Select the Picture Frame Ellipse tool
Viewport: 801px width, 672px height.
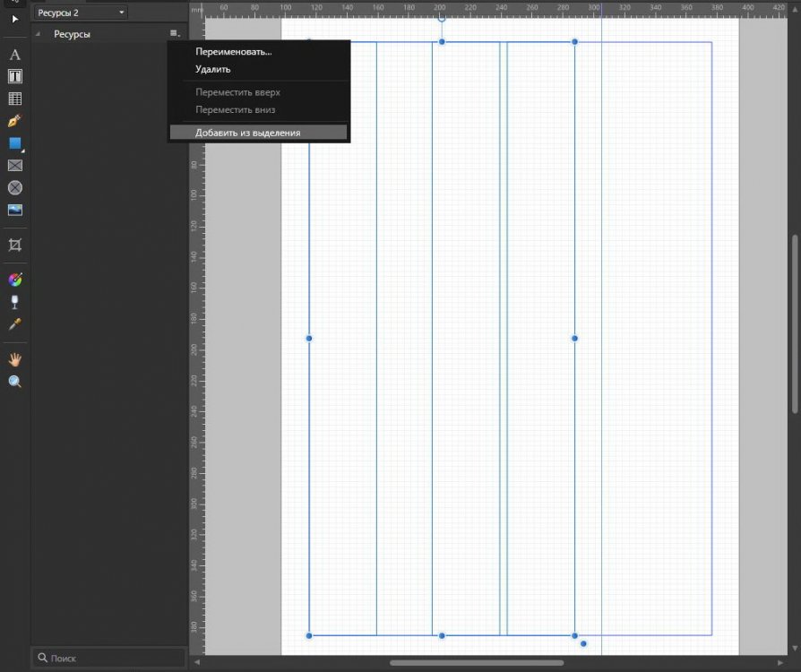[14, 188]
